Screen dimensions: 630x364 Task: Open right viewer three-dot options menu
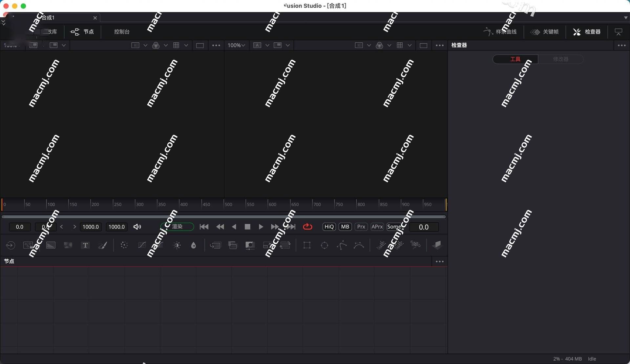[440, 45]
